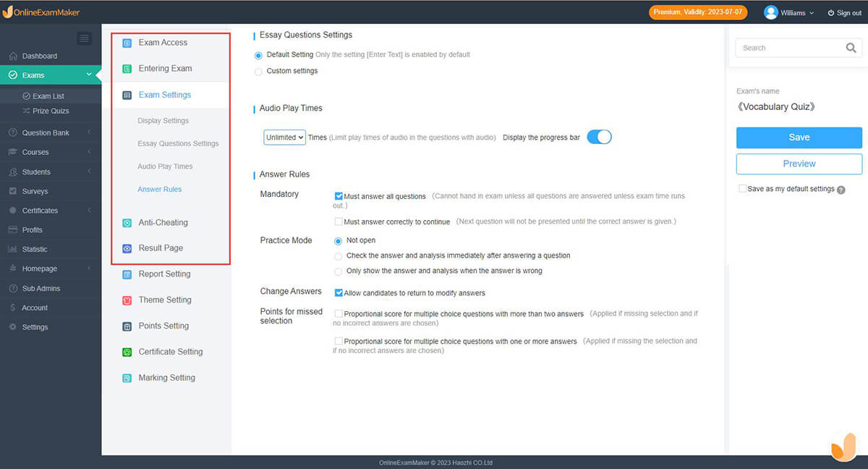Screen dimensions: 868x469
Task: Click the Save button
Action: click(799, 138)
